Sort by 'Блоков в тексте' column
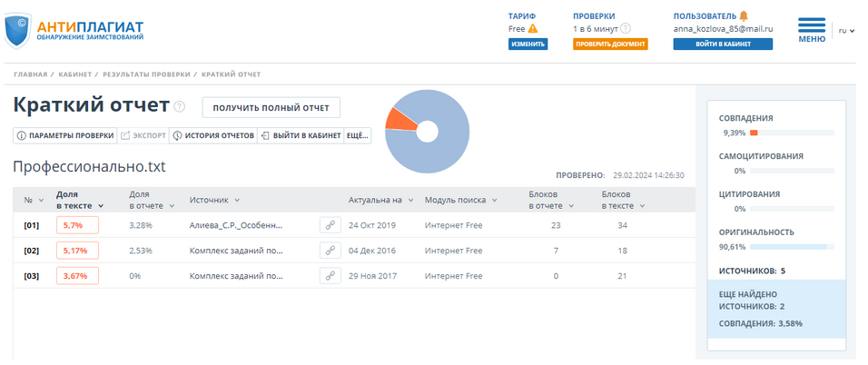868x365 pixels. (x=623, y=200)
